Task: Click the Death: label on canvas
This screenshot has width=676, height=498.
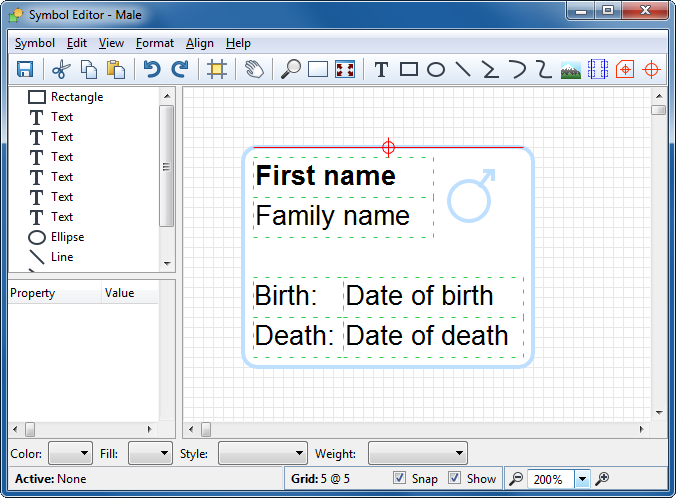Action: tap(294, 335)
